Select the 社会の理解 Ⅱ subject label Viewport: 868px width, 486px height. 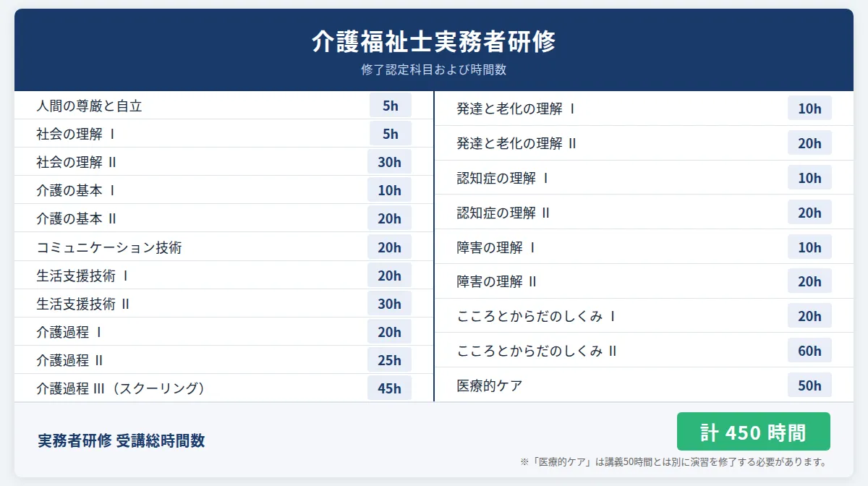pos(76,162)
